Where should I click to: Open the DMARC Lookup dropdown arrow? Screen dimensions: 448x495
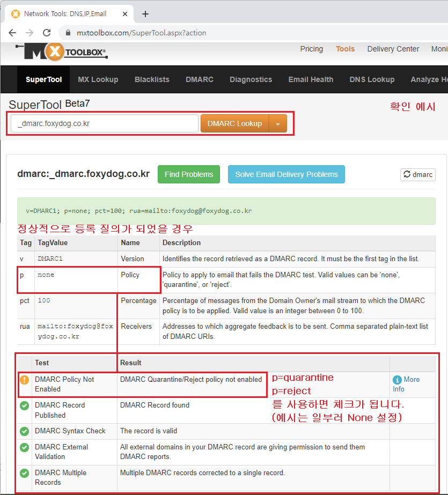[278, 123]
